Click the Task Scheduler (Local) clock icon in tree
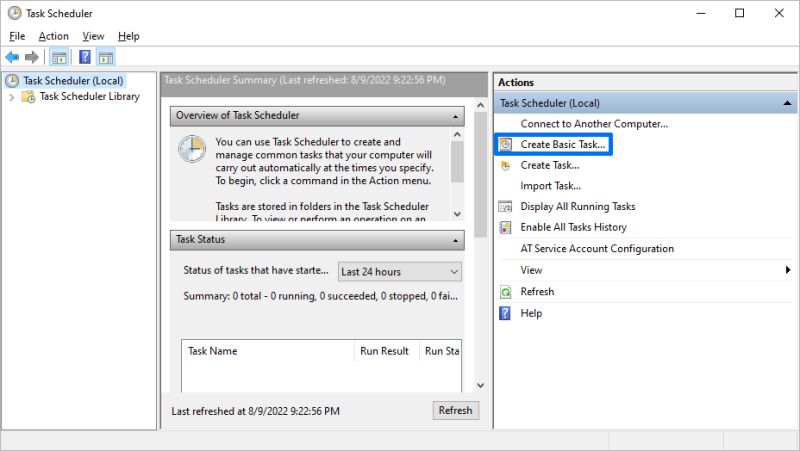 pyautogui.click(x=12, y=81)
